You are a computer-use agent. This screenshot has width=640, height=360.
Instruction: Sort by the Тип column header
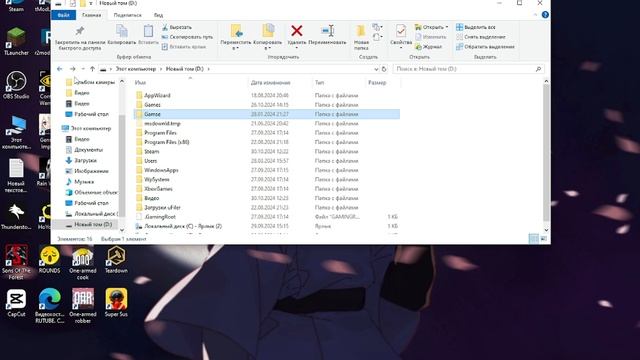click(x=319, y=82)
